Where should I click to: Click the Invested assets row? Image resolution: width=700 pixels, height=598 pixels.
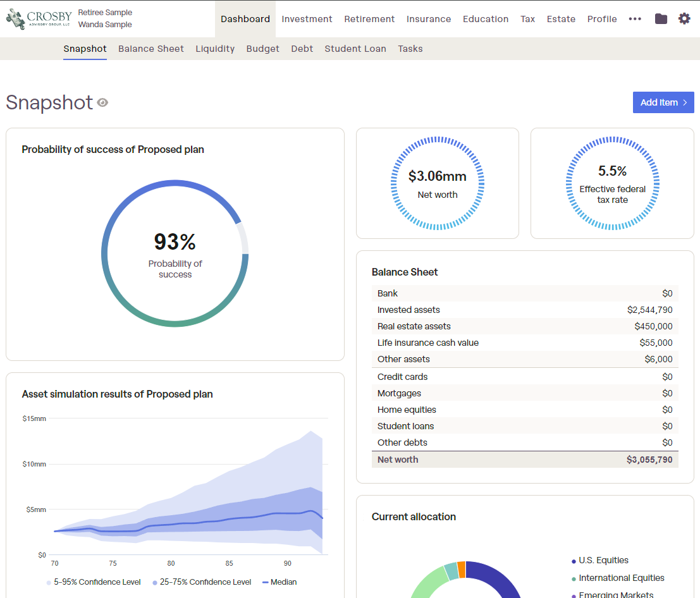525,310
